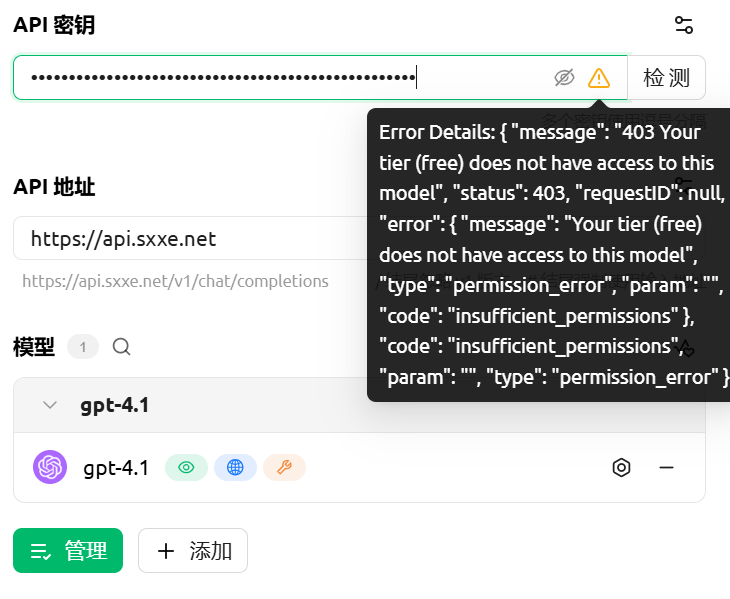Click the gpt-4.1 group header row
The height and width of the screenshot is (599, 730).
coord(359,405)
